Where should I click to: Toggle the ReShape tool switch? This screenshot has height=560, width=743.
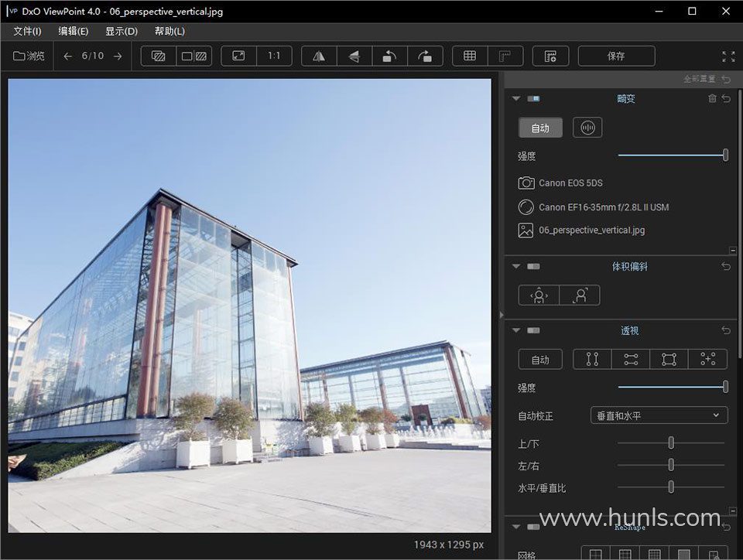tap(533, 527)
